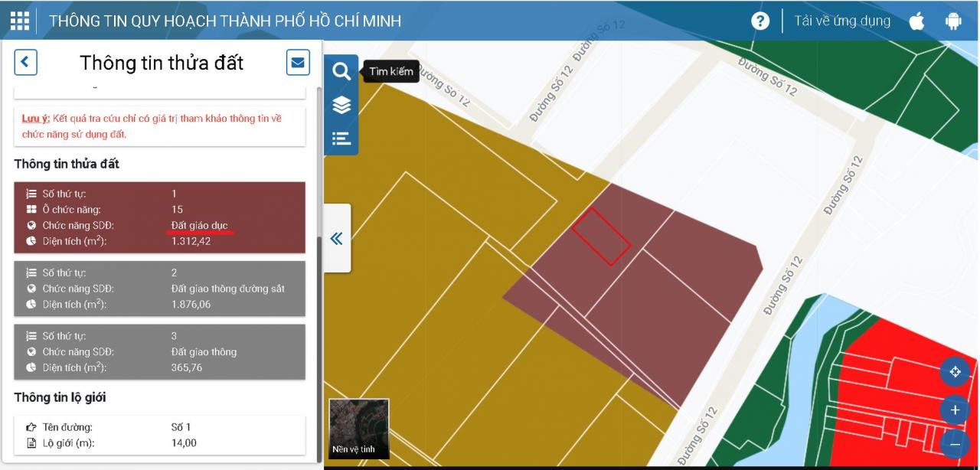Open the legend list tool
980x470 pixels.
341,139
